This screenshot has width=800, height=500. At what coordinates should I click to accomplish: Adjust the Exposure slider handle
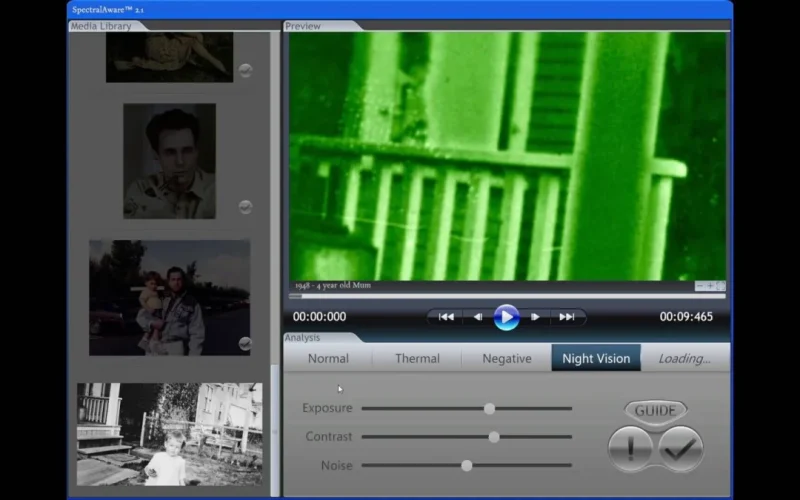489,409
